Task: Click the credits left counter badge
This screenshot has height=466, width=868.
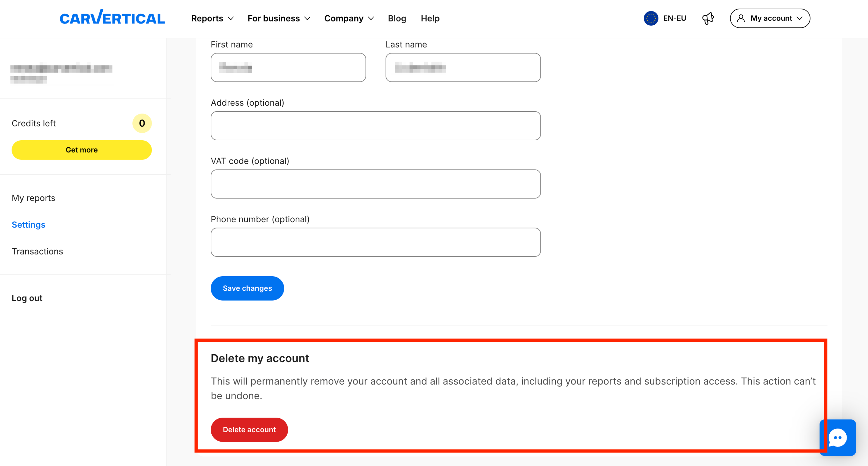Action: (142, 123)
